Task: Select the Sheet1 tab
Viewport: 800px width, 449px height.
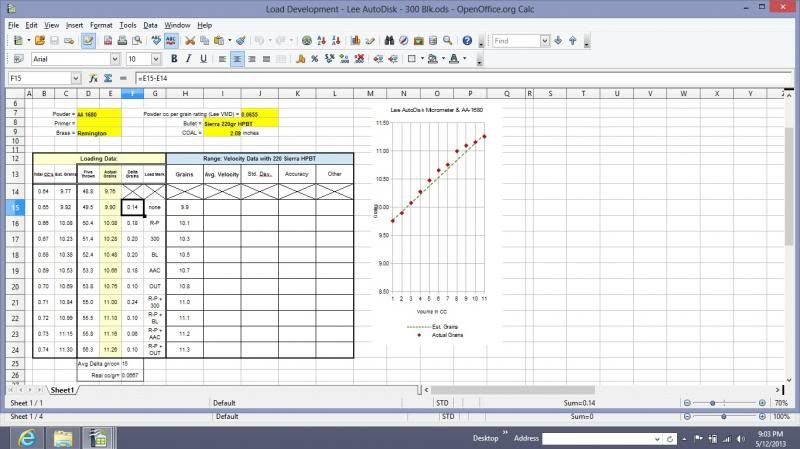Action: click(62, 390)
